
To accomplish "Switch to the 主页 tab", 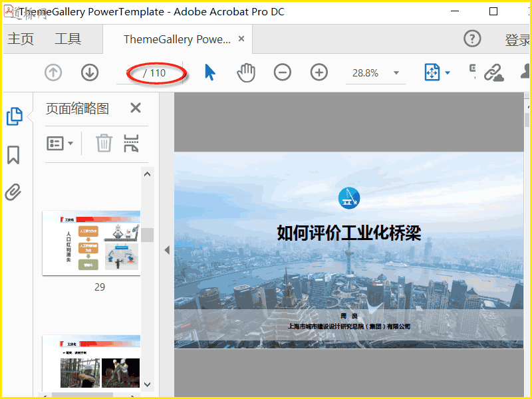I will 21,39.
